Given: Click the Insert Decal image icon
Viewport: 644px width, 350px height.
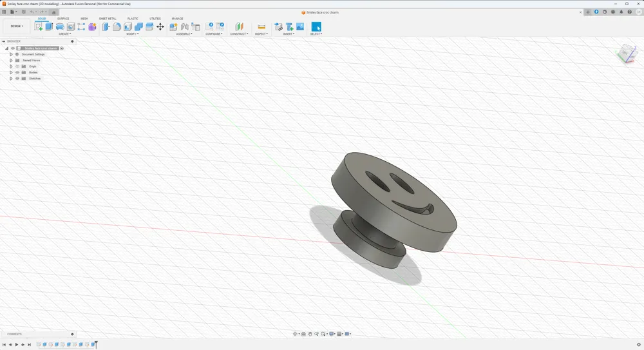Looking at the screenshot, I should [300, 26].
